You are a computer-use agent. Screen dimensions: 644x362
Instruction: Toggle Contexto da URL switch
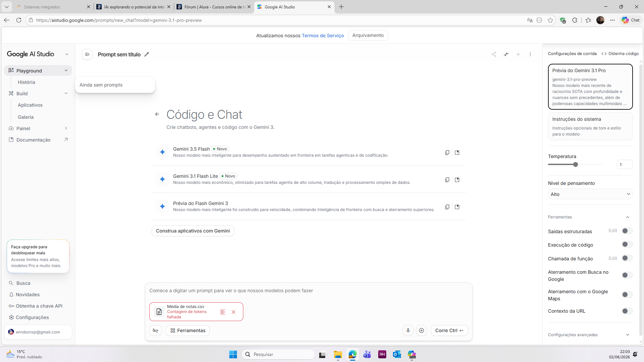pyautogui.click(x=627, y=311)
